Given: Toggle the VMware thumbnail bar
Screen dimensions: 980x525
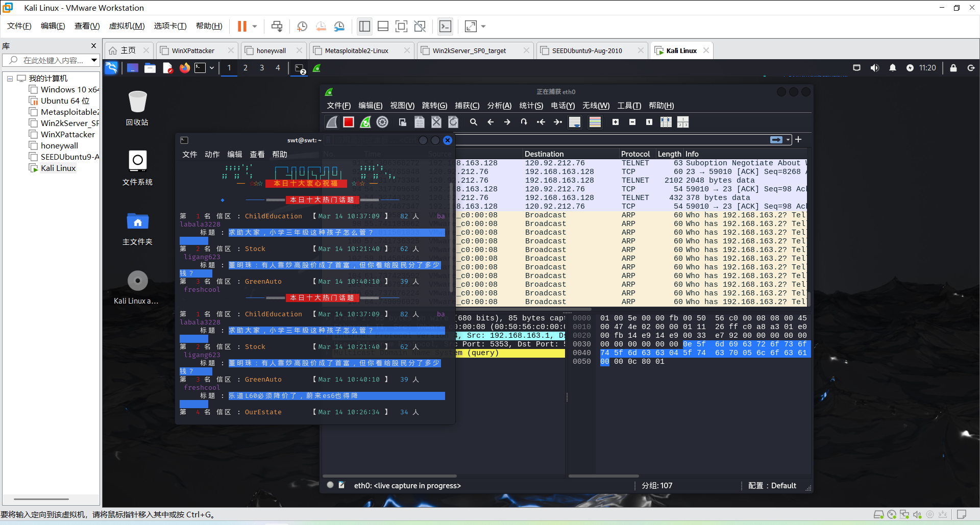Looking at the screenshot, I should pos(383,26).
